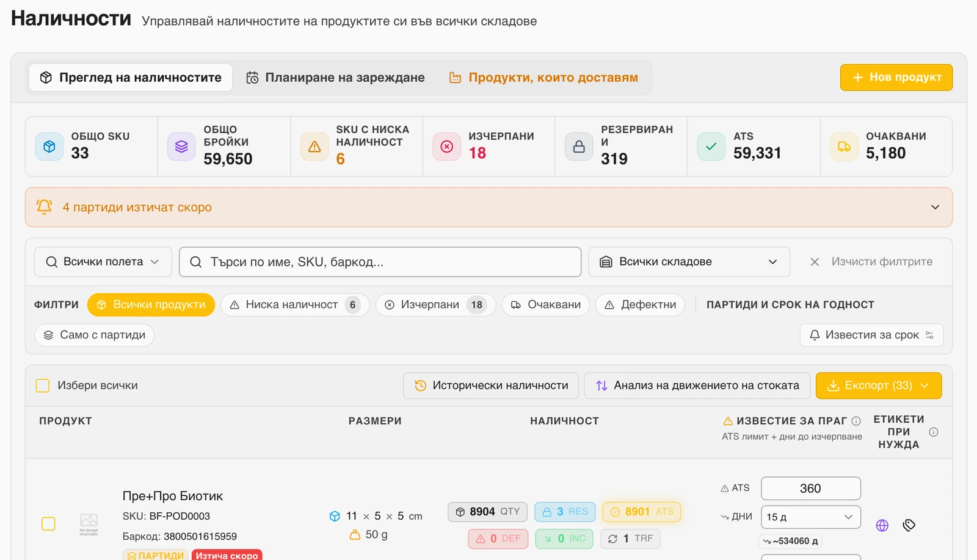Click the Резервирани lock icon
The width and height of the screenshot is (977, 560).
coord(579,147)
